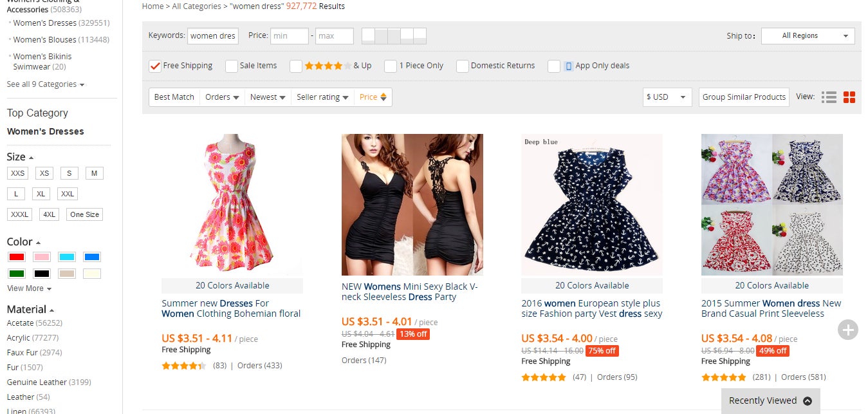This screenshot has height=414, width=868.
Task: Filter by Acetate material
Action: 21,323
